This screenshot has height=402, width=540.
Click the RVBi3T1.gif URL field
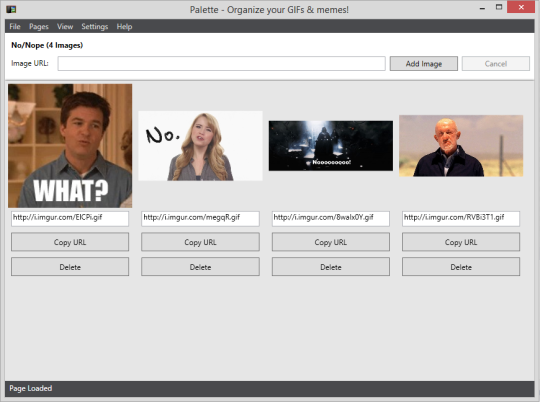point(461,218)
